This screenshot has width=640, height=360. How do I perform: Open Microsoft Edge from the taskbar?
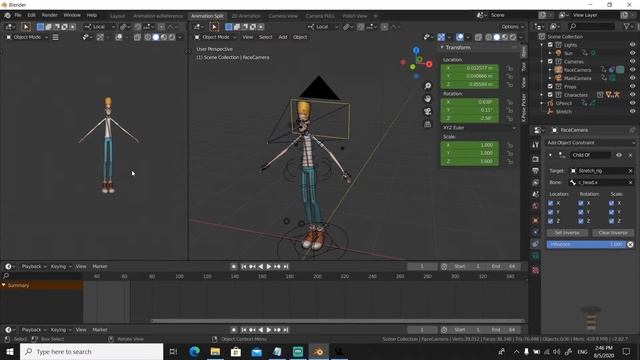tap(195, 351)
